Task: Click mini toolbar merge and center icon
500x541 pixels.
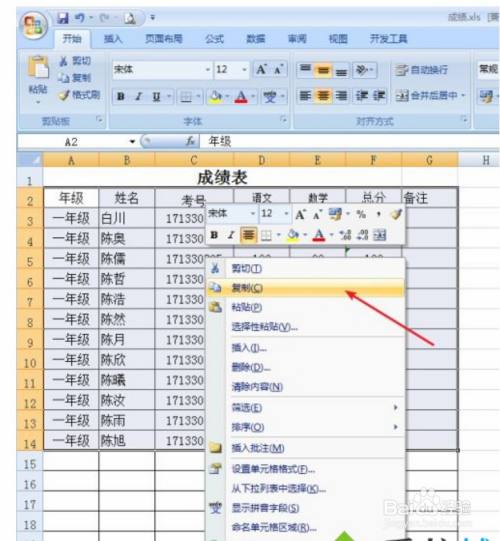Action: (380, 235)
